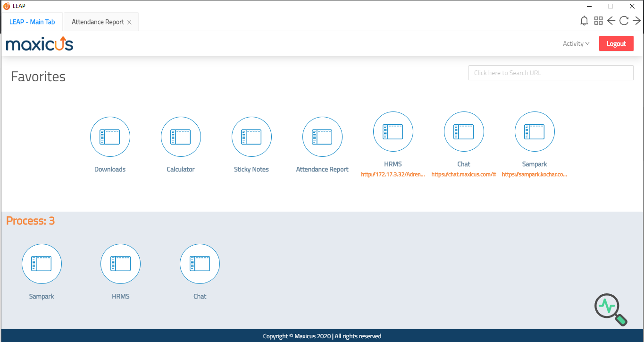Viewport: 644px width, 342px height.
Task: Click the HRMS label under Process
Action: tap(120, 296)
